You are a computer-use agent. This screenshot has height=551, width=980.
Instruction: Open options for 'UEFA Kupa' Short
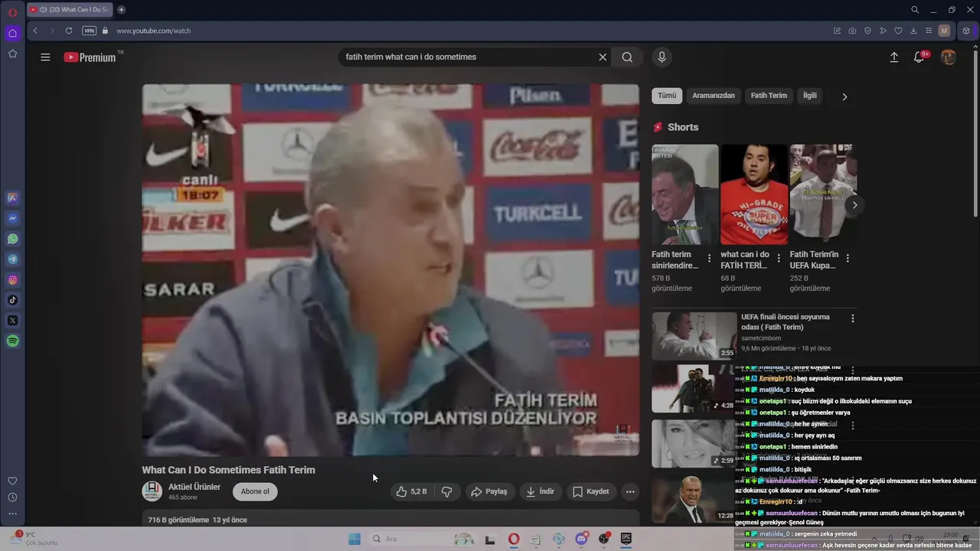coord(848,258)
